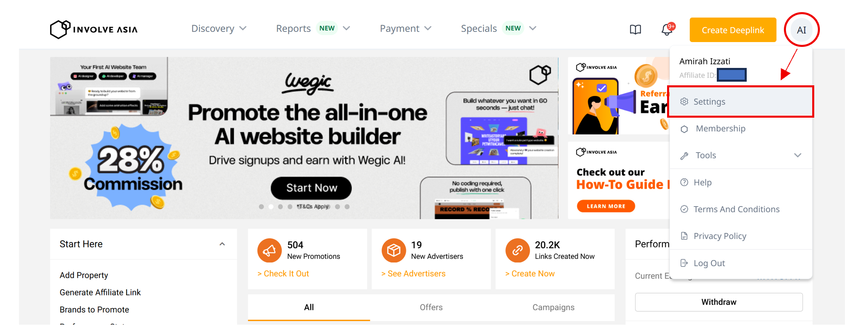Image resolution: width=868 pixels, height=334 pixels.
Task: Select the first banner carousel dot
Action: coord(262,207)
